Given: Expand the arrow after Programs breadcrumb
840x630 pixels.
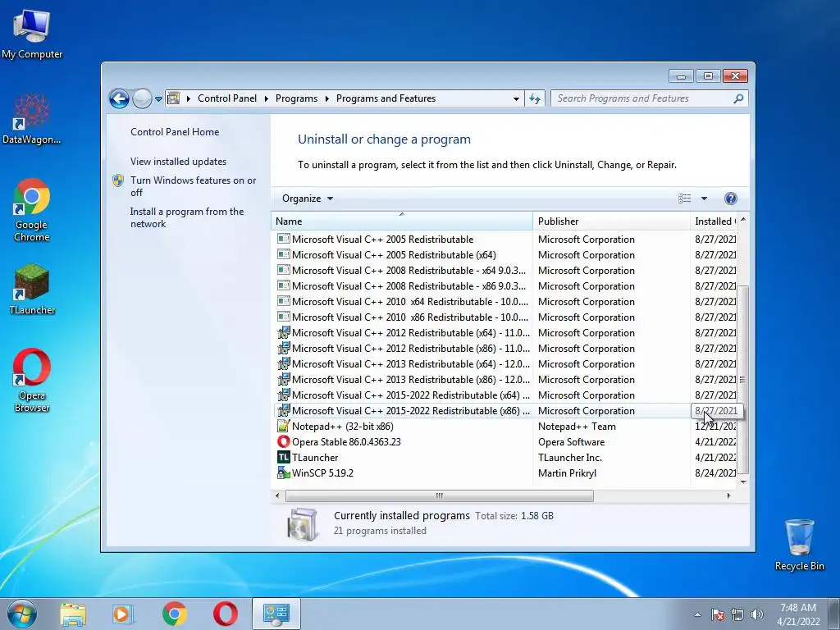Looking at the screenshot, I should click(x=326, y=98).
